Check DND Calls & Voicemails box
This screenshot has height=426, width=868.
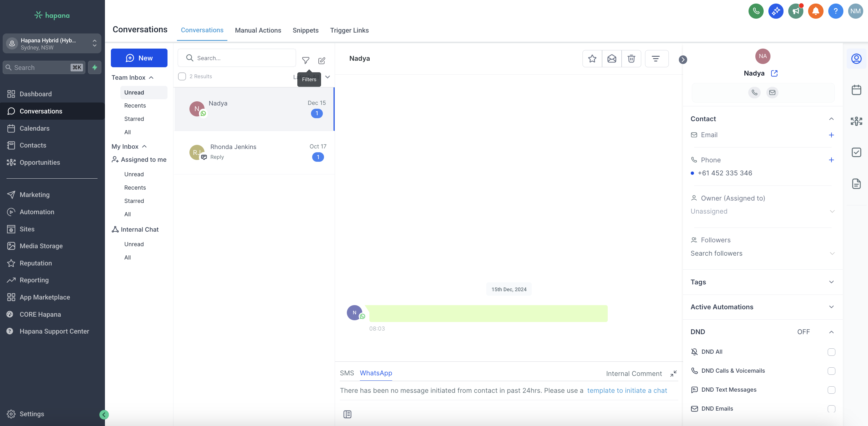(831, 371)
